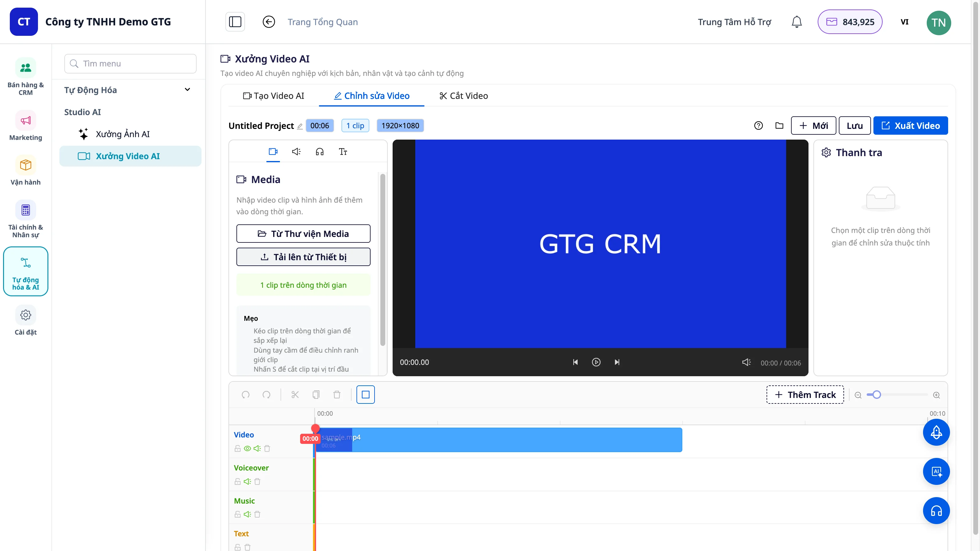Open Tài chính & Nhân sự module
Viewport: 980px width, 551px height.
pyautogui.click(x=25, y=219)
